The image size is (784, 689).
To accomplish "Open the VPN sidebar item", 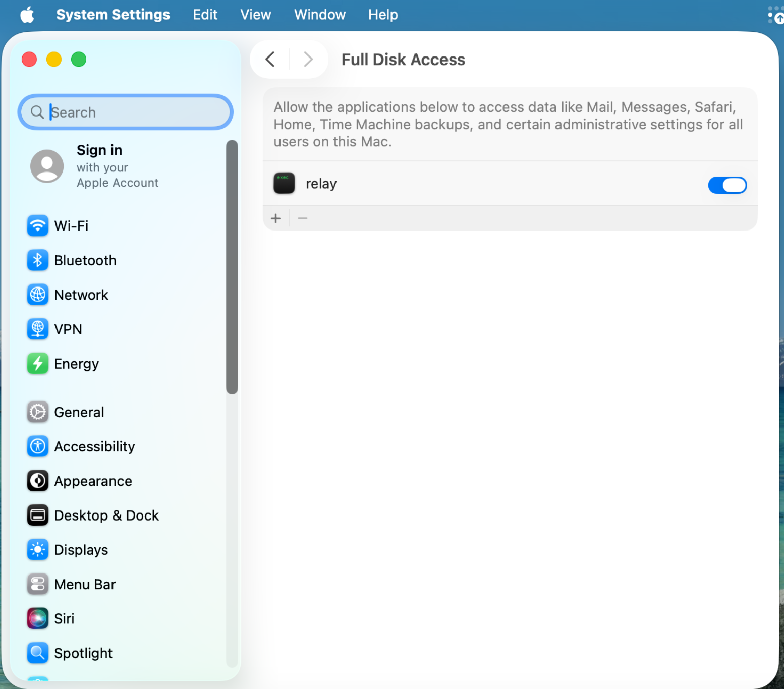I will tap(54, 329).
